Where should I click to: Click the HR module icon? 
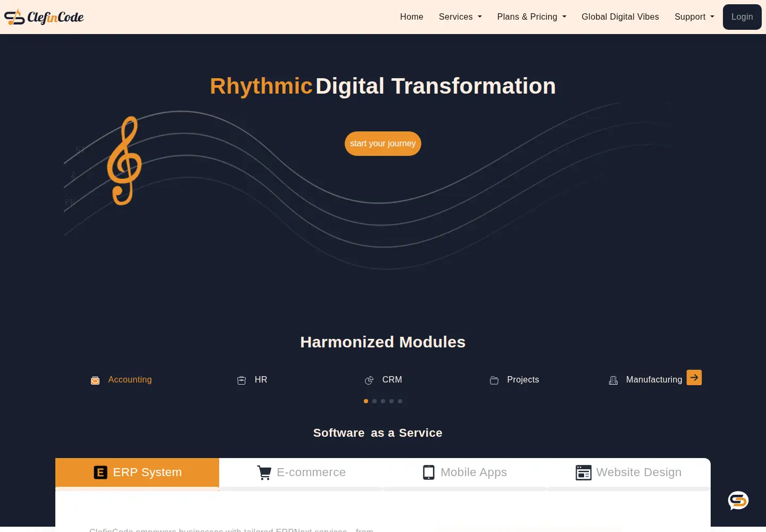click(242, 380)
